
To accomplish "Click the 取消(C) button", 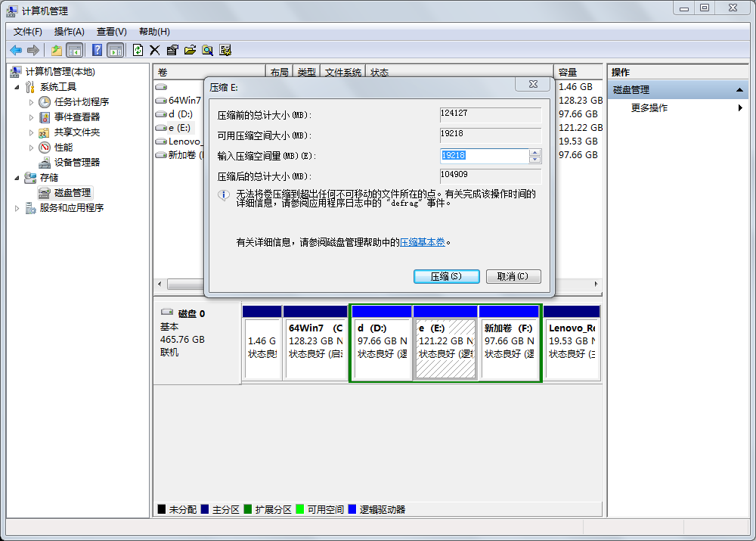I will click(x=513, y=276).
